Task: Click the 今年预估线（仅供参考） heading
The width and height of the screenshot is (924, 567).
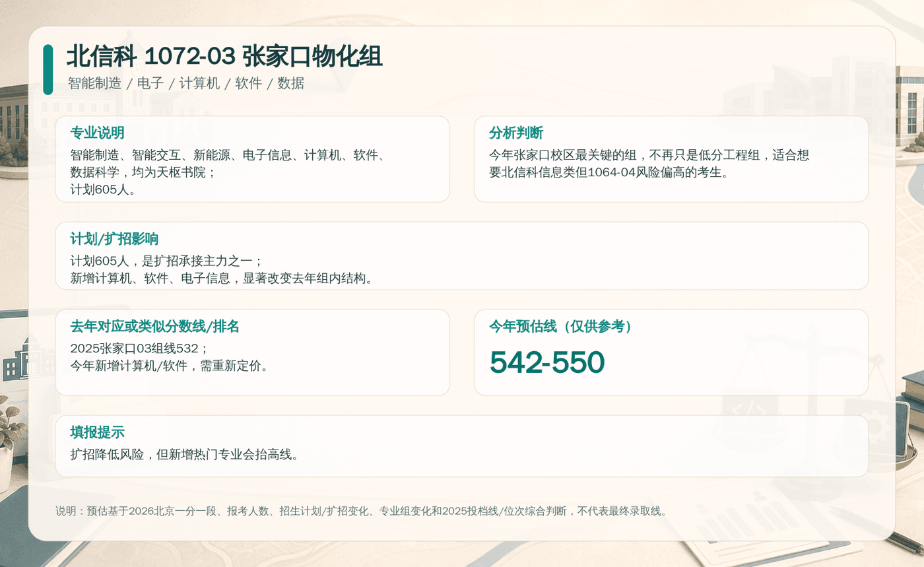Action: 561,326
